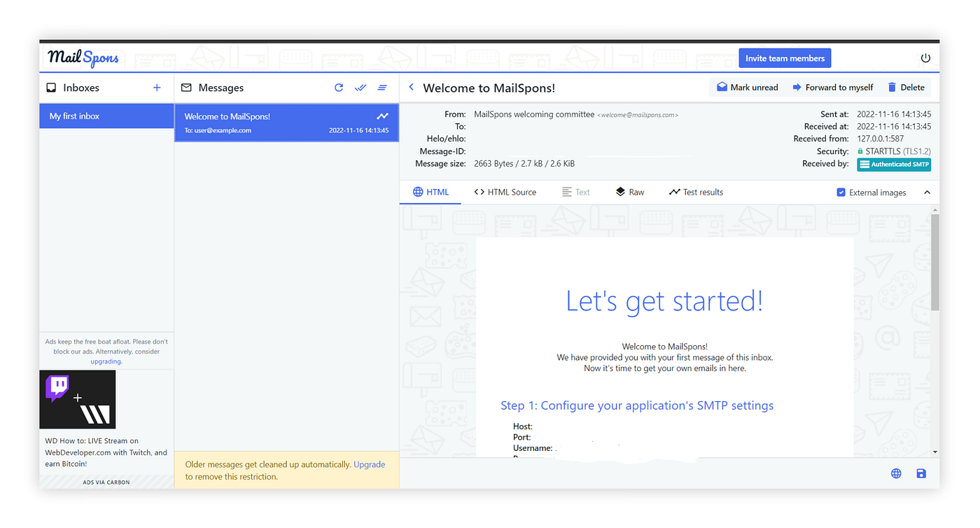Click Let's get started! heading
980x528 pixels.
(x=664, y=301)
